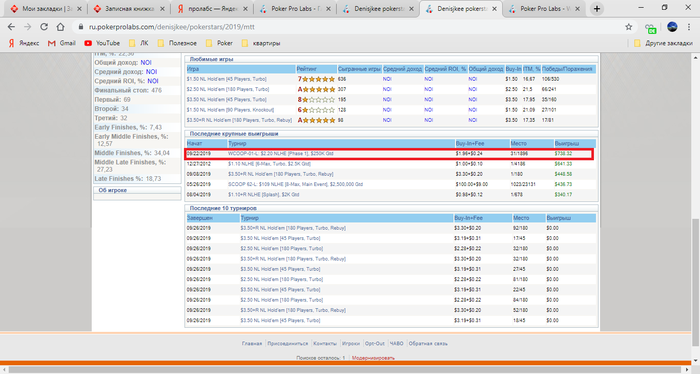Reload the page with the refresh icon
Image resolution: width=700 pixels, height=374 pixels.
(44, 27)
